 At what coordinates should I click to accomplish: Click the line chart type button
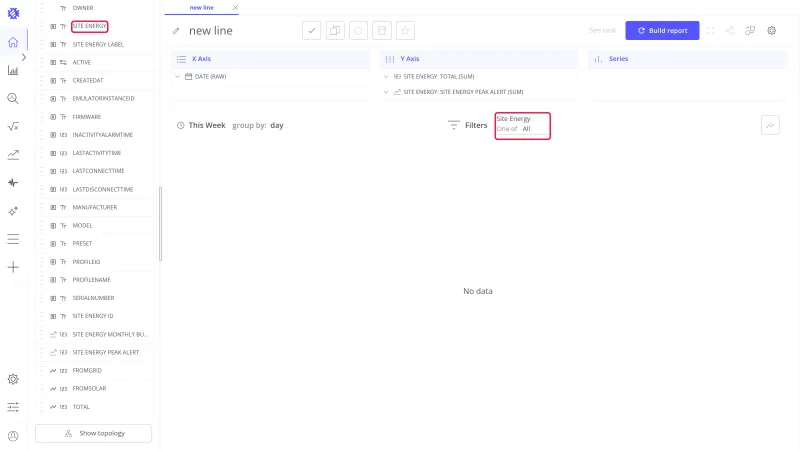770,125
